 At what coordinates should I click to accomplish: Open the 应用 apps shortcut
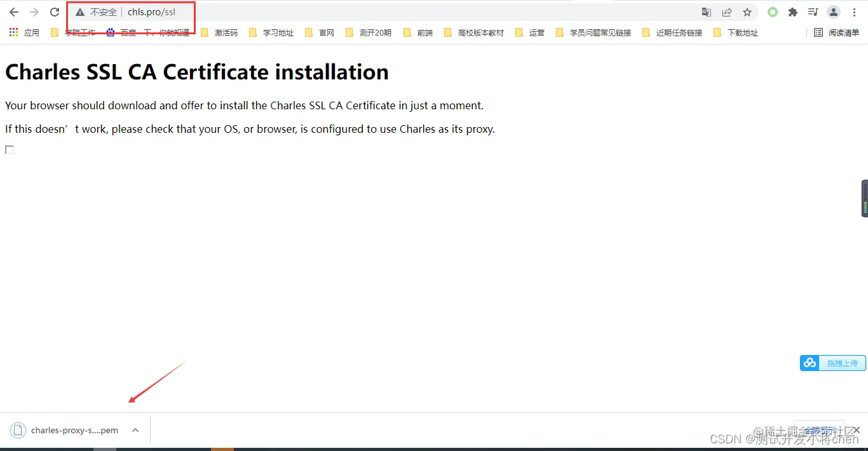coord(24,32)
